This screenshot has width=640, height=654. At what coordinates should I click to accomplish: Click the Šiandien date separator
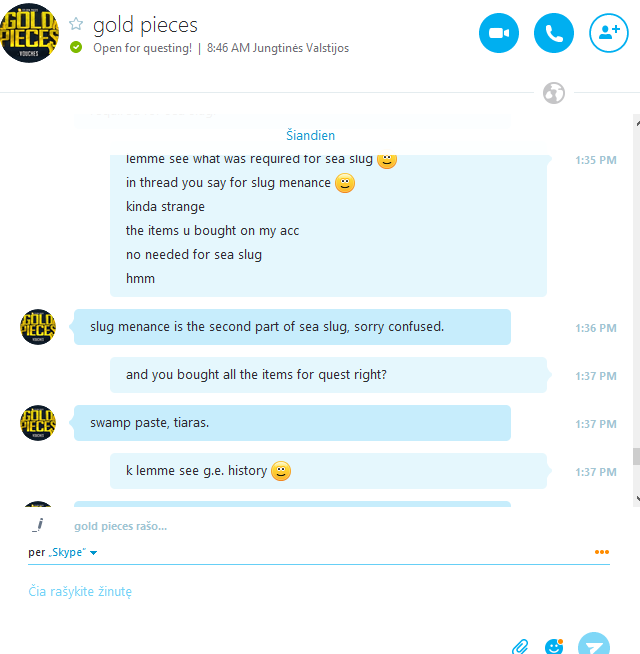[310, 136]
